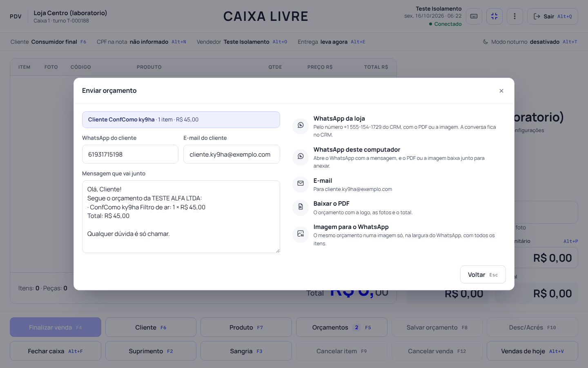Open Orçamentos F5 button

[x=342, y=327]
